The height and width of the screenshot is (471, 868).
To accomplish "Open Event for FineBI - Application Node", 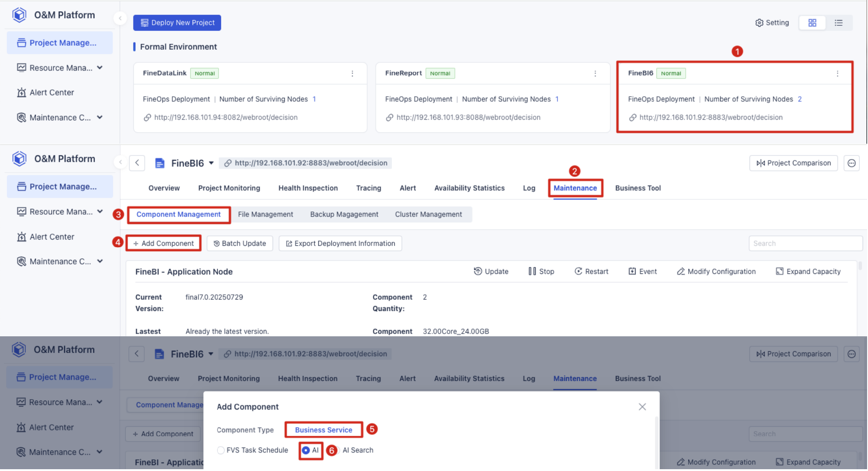I will (x=642, y=271).
